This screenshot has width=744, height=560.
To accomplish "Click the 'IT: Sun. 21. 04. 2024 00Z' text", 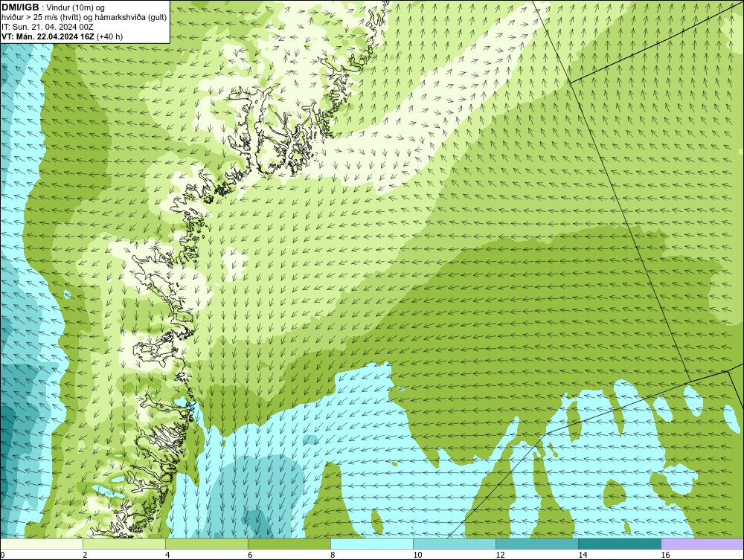I will tap(48, 27).
